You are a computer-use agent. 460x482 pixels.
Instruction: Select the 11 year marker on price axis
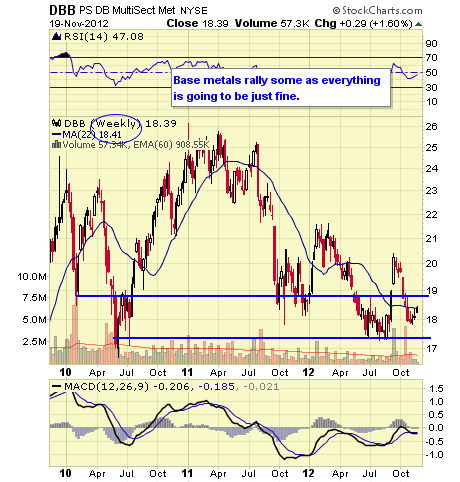(187, 372)
